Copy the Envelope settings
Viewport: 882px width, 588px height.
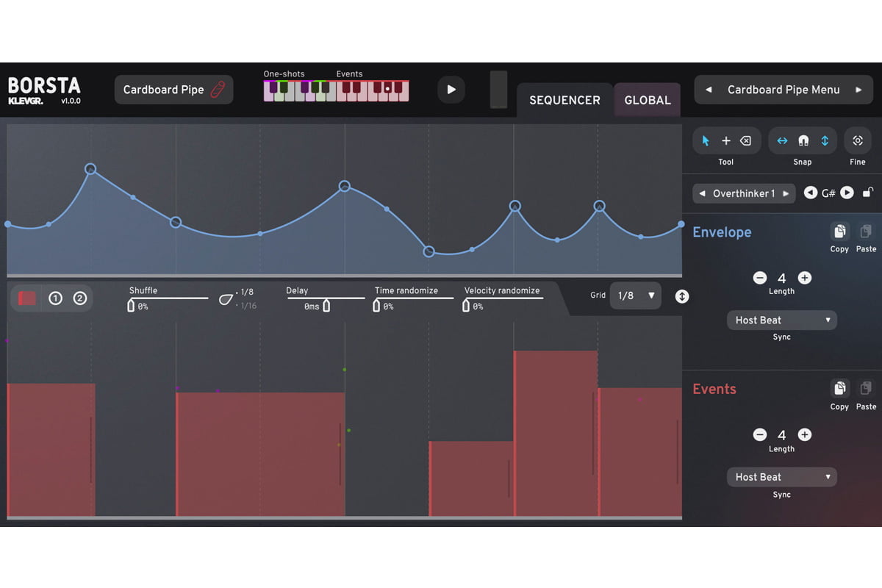pyautogui.click(x=839, y=232)
